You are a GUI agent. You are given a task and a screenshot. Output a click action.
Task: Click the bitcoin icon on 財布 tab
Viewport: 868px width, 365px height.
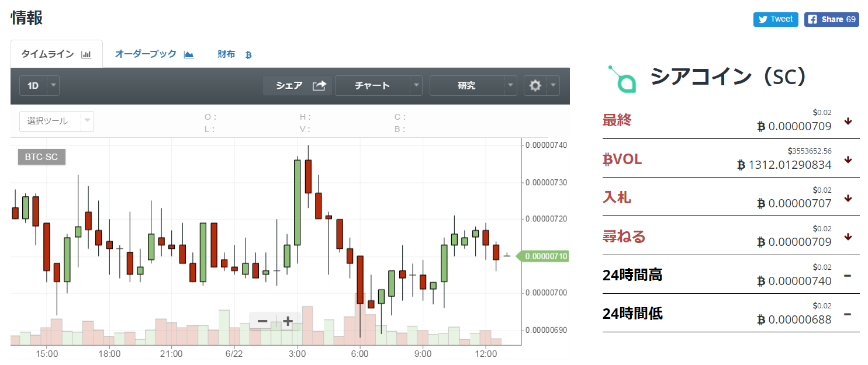[x=248, y=55]
